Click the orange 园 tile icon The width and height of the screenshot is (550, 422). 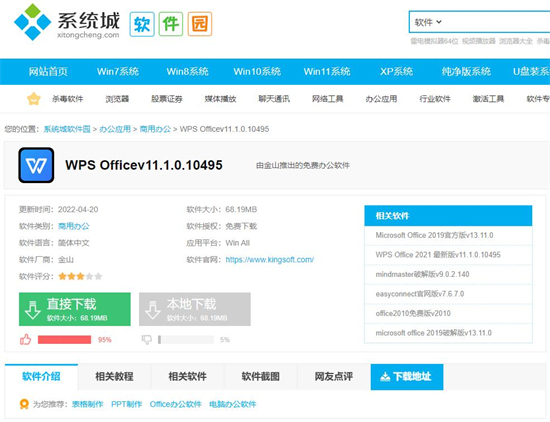[200, 24]
